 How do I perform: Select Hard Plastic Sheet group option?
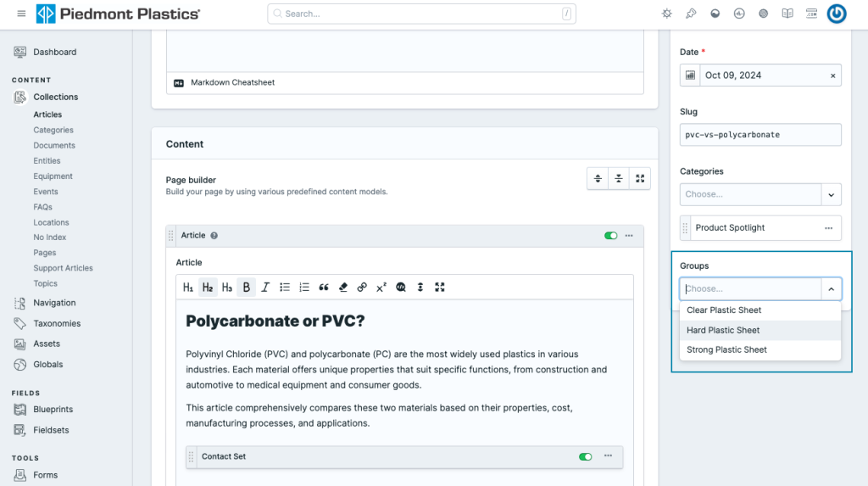pos(760,330)
